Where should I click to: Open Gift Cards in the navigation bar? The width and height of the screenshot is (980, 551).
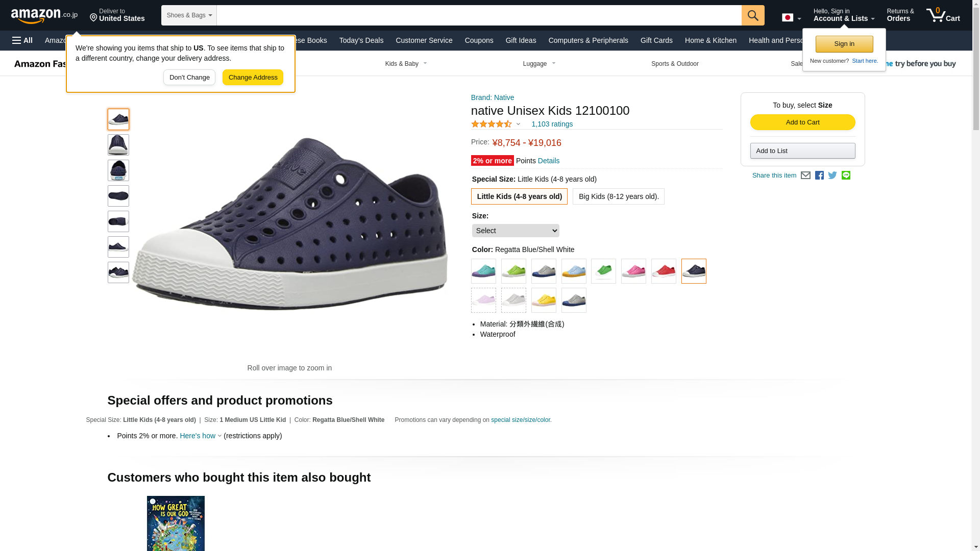coord(656,40)
